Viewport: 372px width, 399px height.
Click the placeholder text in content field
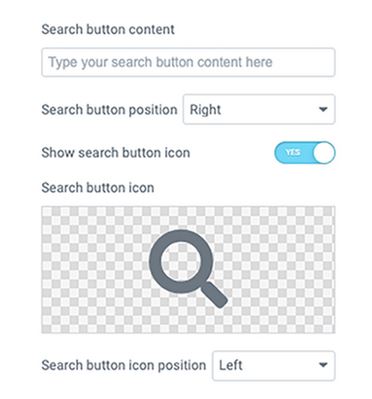160,62
